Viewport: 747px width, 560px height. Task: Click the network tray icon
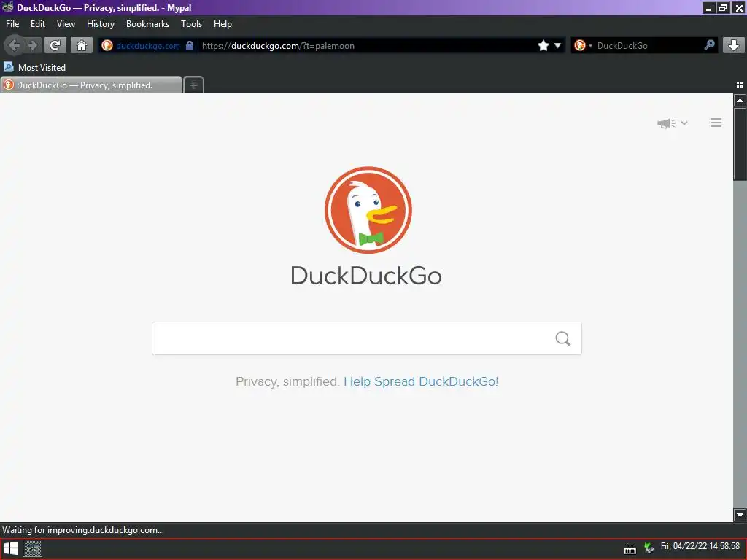coord(649,548)
